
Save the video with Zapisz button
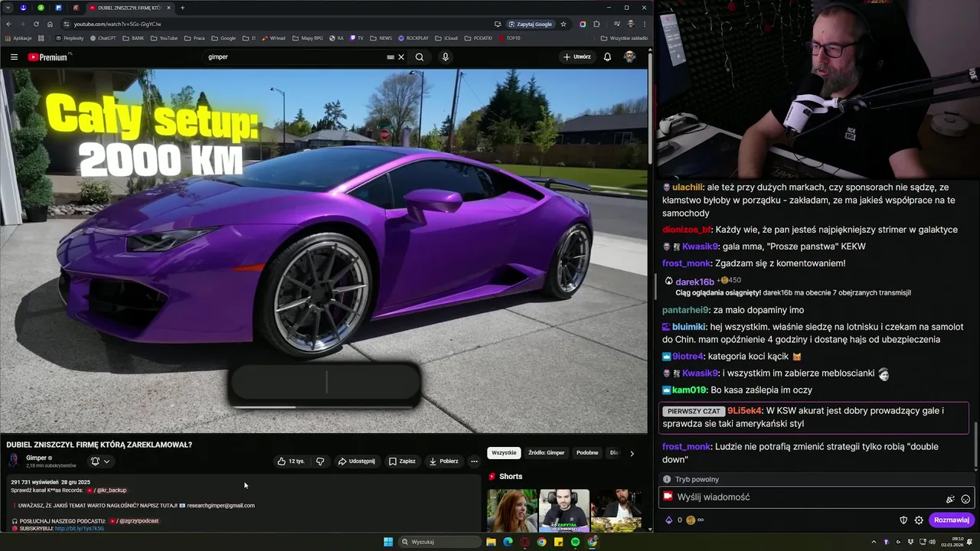402,461
